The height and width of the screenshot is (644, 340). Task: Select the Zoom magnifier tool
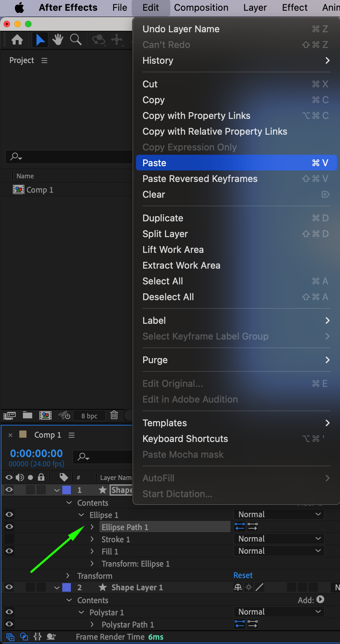coord(76,39)
